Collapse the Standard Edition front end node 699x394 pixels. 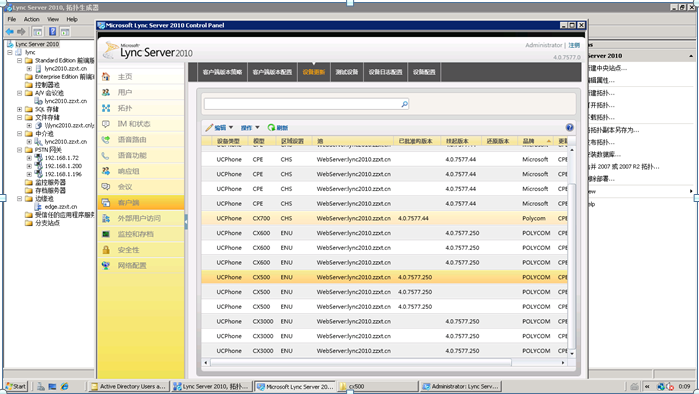[x=20, y=60]
